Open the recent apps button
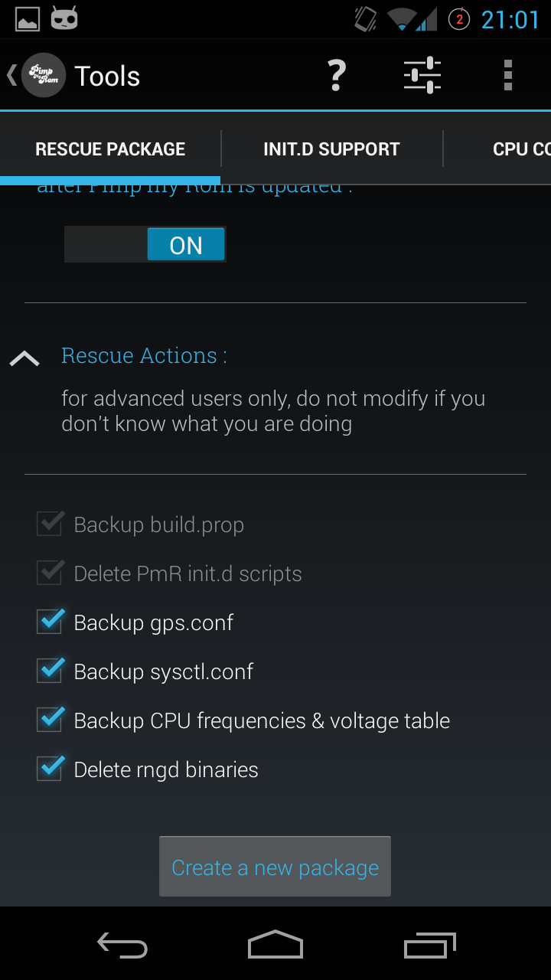The image size is (551, 980). (x=429, y=946)
